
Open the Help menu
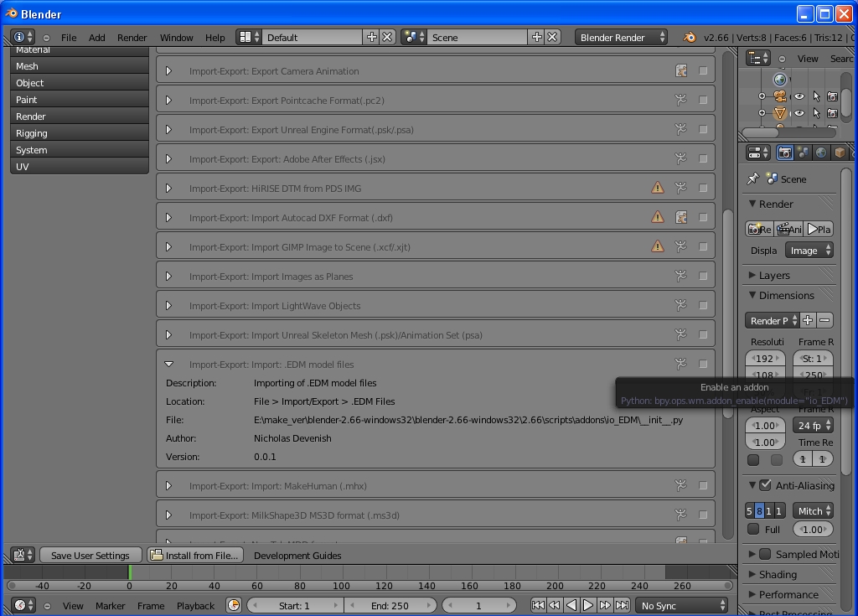pyautogui.click(x=215, y=37)
